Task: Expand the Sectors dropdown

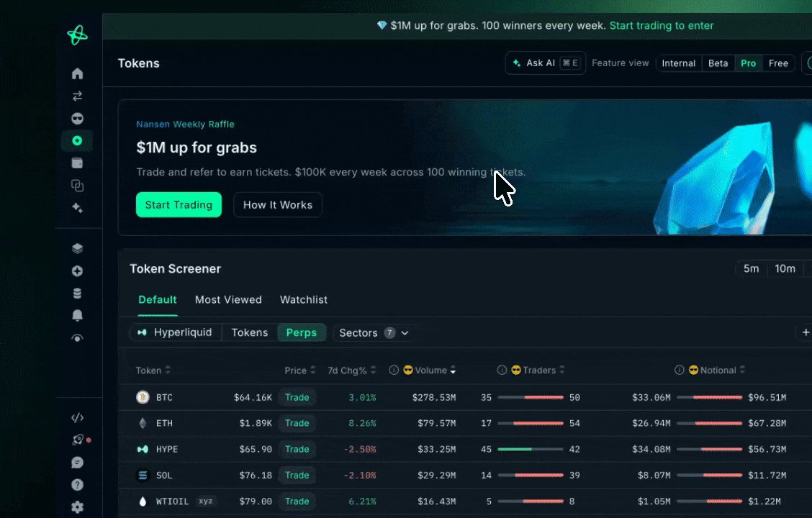Action: point(374,332)
